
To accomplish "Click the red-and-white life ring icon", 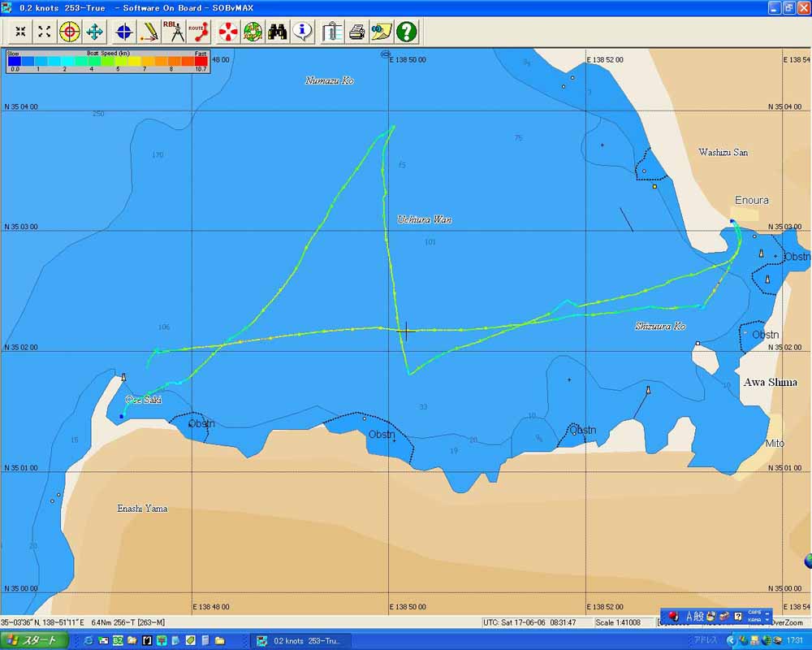I will pyautogui.click(x=228, y=32).
